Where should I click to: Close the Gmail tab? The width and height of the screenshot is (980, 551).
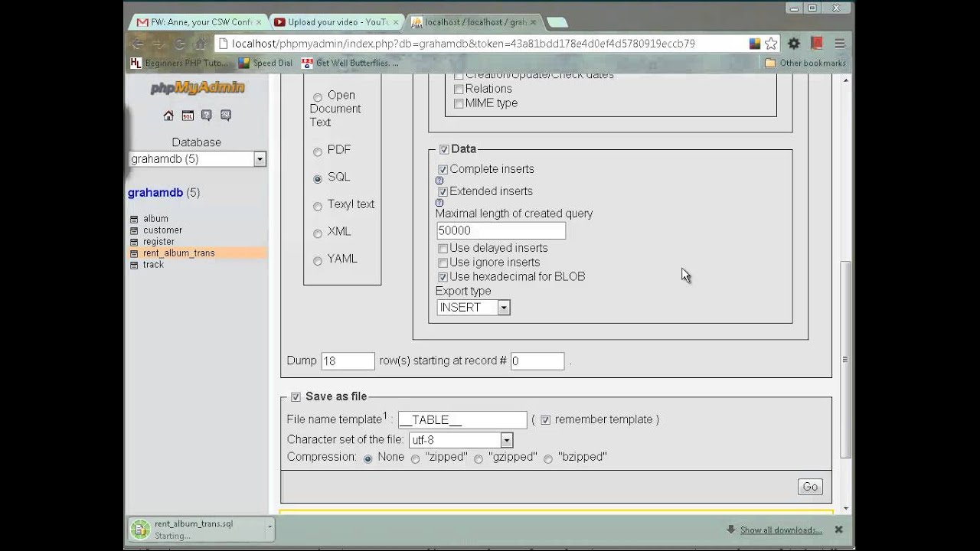pyautogui.click(x=260, y=22)
